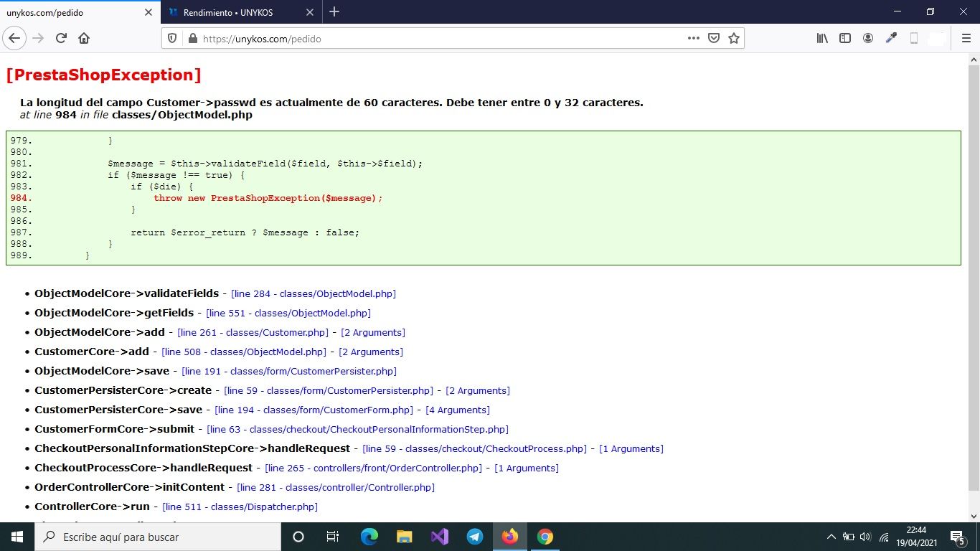The image size is (980, 551).
Task: Open a new tab
Action: [334, 12]
